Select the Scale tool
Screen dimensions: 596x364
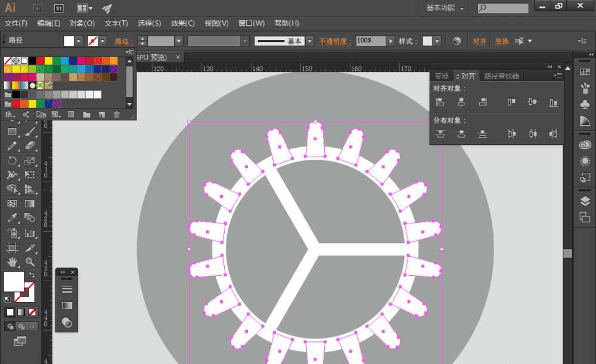pyautogui.click(x=30, y=161)
